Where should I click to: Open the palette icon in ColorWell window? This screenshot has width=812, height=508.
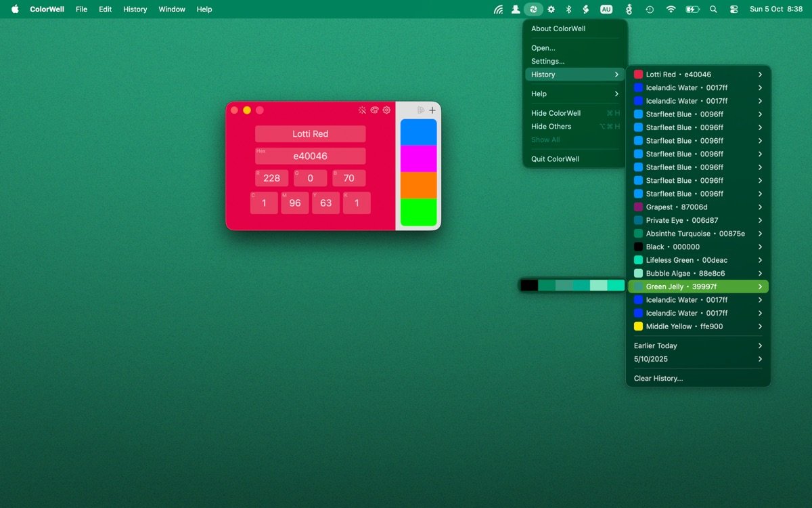tap(374, 110)
